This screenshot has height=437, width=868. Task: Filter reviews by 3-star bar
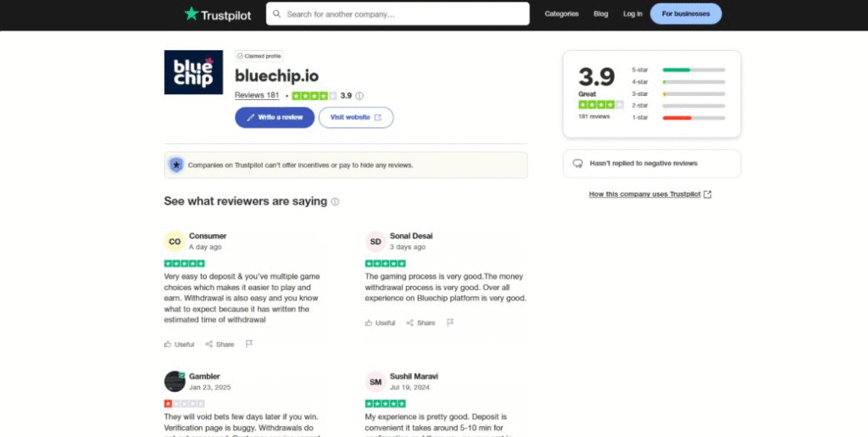pos(679,93)
